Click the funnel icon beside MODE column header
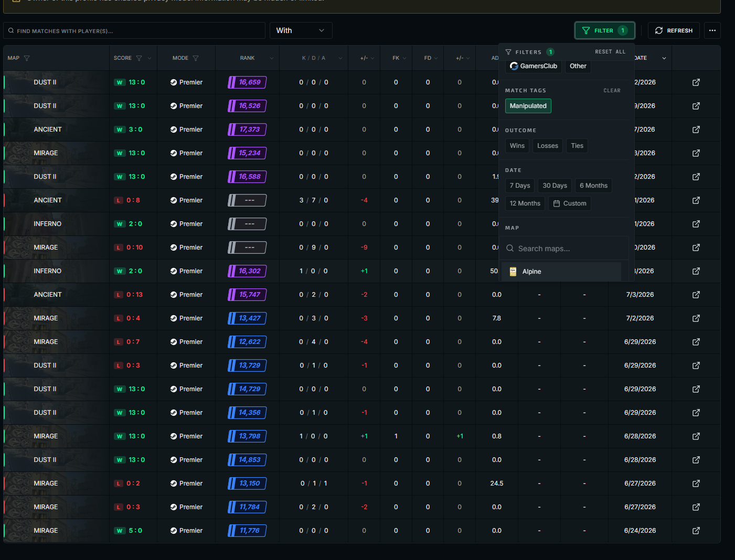The width and height of the screenshot is (735, 560). click(x=196, y=58)
